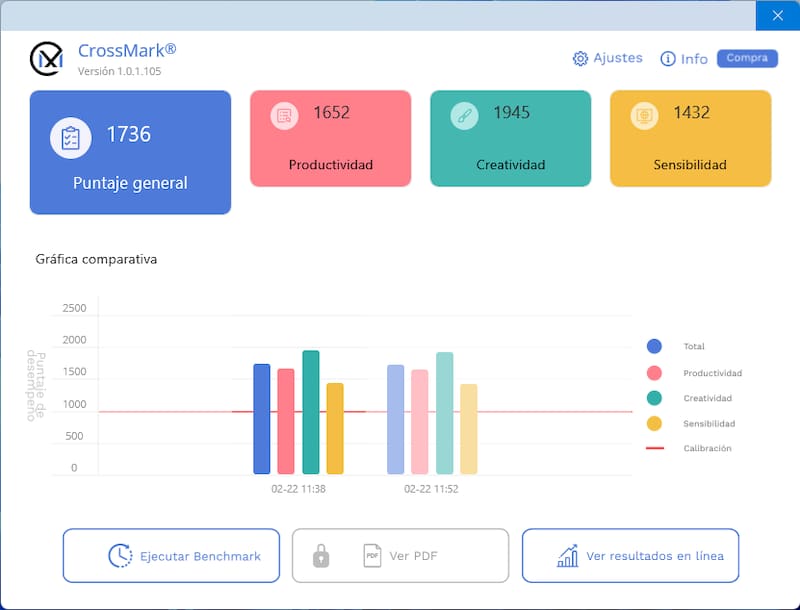Open Ver resultados en línea
The image size is (800, 610).
(x=630, y=555)
